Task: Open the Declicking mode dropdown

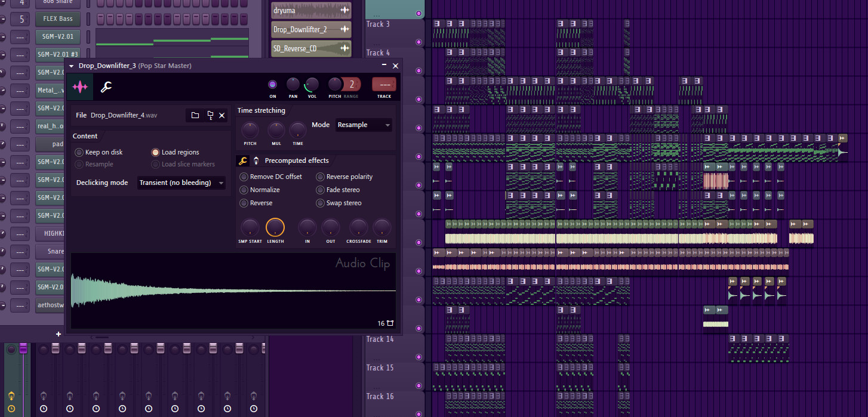Action: pyautogui.click(x=181, y=183)
